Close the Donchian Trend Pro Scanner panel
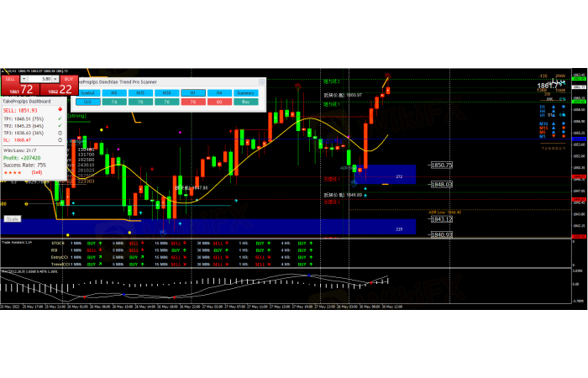 [x=260, y=82]
